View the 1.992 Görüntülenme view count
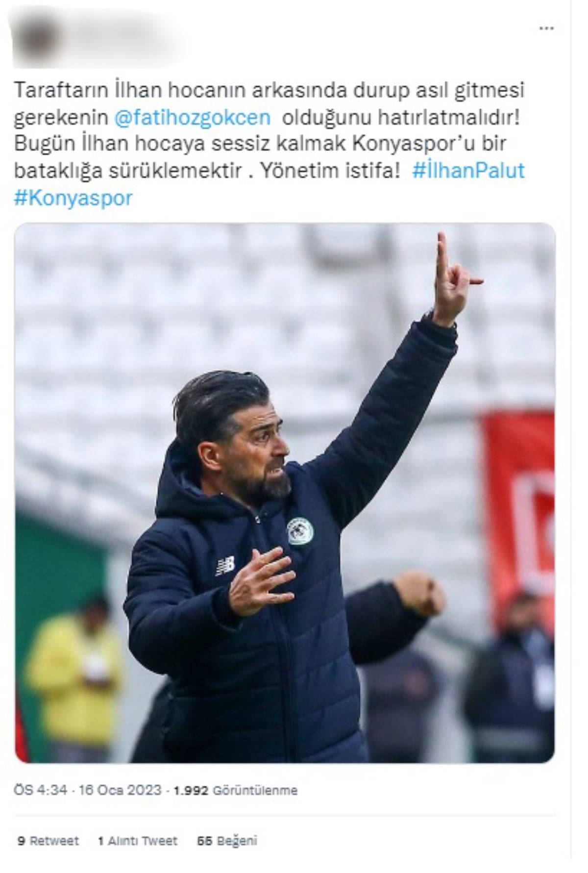 235,790
